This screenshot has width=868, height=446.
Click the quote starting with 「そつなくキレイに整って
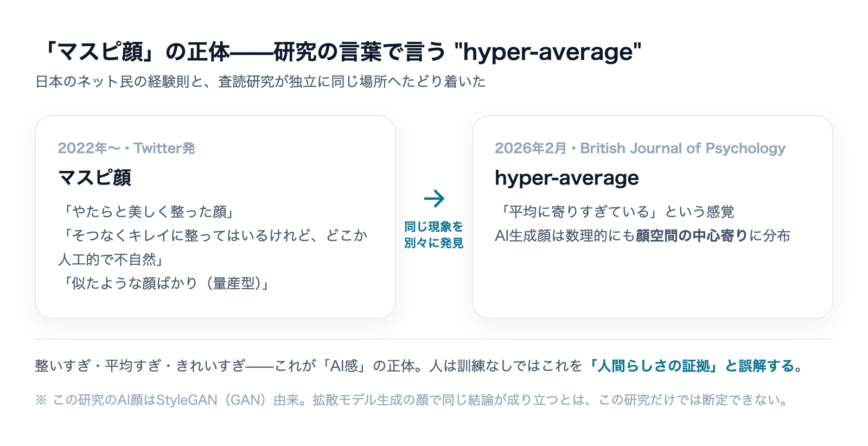point(213,235)
